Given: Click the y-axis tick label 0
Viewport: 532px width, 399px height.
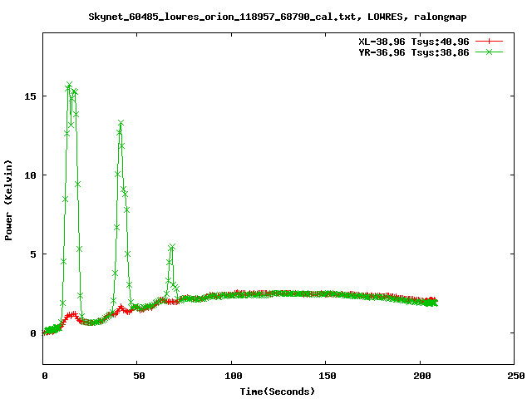Looking at the screenshot, I should [x=33, y=333].
